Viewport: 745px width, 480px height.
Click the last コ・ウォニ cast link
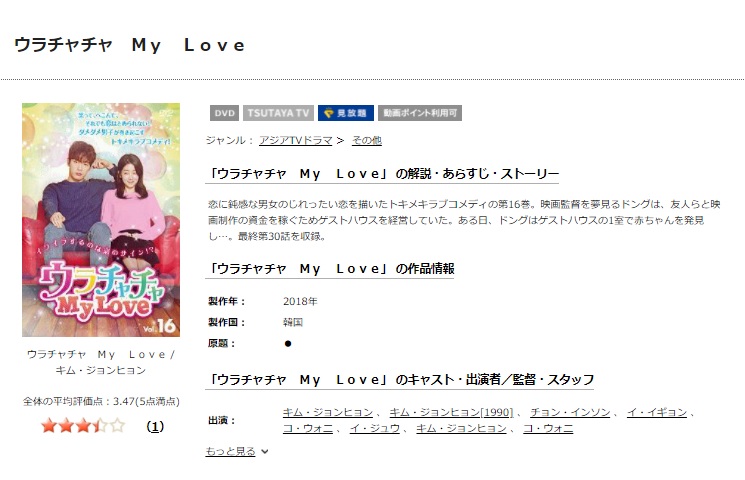(x=548, y=428)
